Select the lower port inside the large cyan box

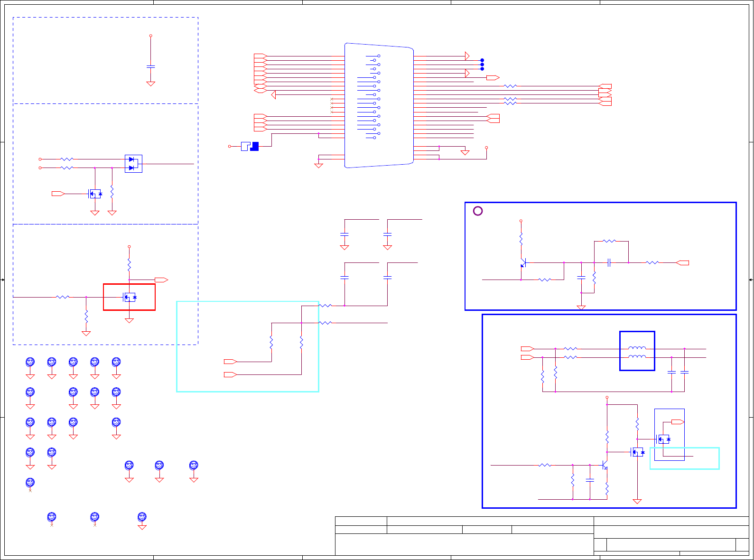tap(231, 374)
